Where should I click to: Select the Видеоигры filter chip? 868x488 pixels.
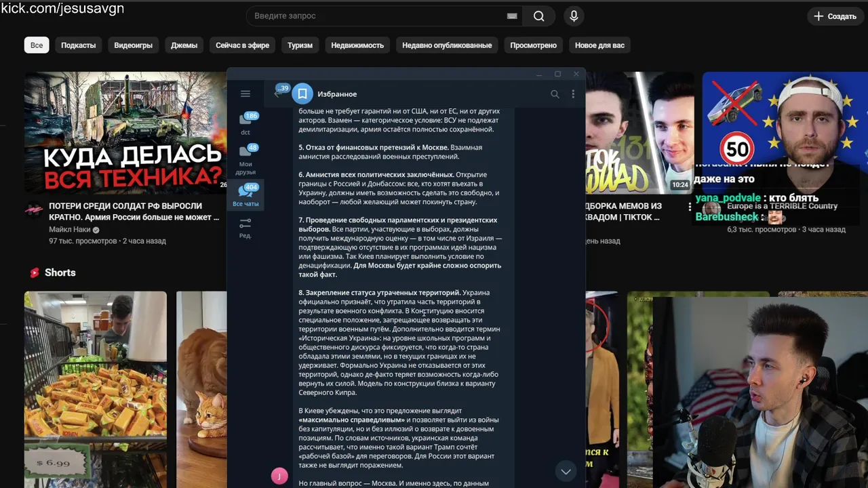click(134, 45)
